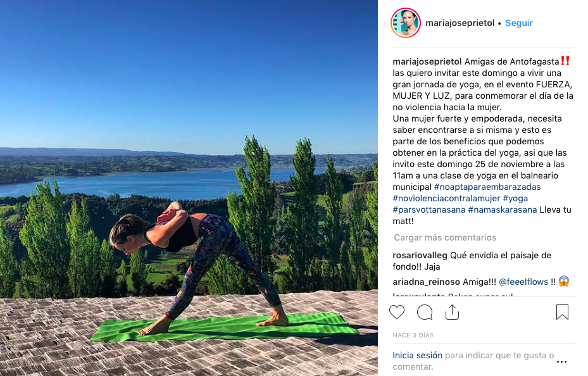
Task: Open the #yoga hashtag
Action: point(515,198)
